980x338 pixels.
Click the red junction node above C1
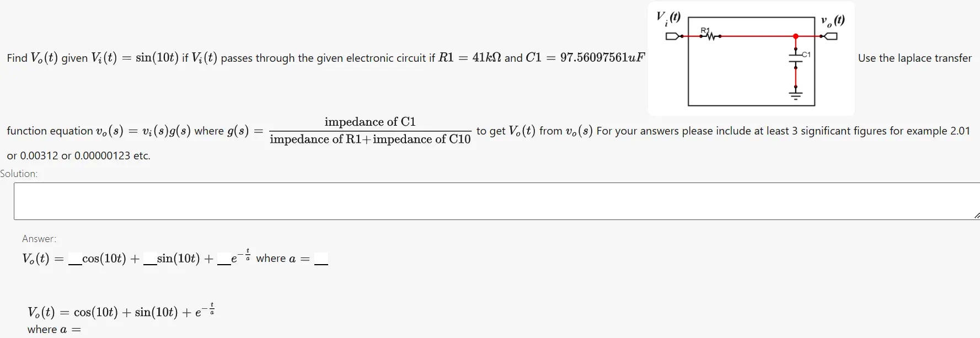[796, 36]
